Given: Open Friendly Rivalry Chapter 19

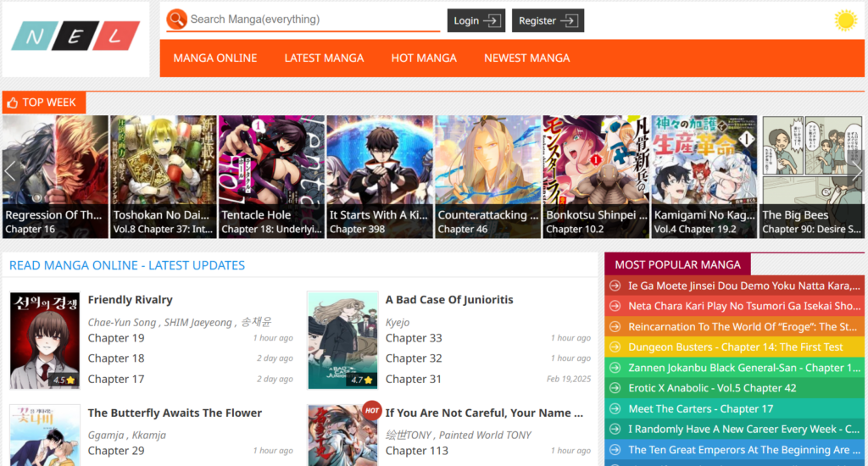Looking at the screenshot, I should [115, 338].
